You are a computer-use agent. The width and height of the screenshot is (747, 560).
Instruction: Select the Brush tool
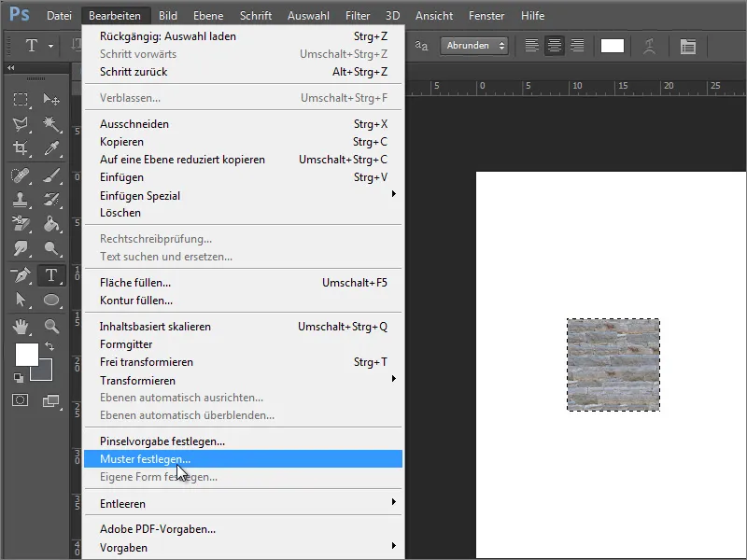click(51, 175)
